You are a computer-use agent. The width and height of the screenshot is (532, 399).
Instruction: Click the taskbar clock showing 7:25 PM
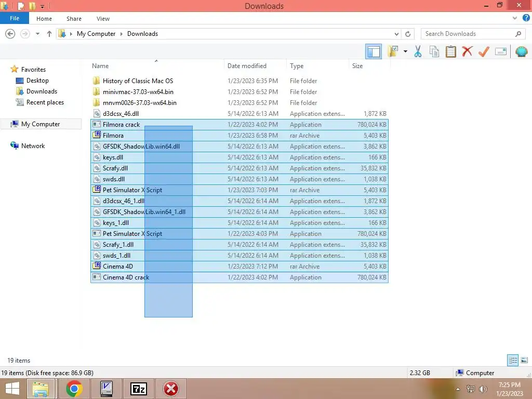point(510,389)
